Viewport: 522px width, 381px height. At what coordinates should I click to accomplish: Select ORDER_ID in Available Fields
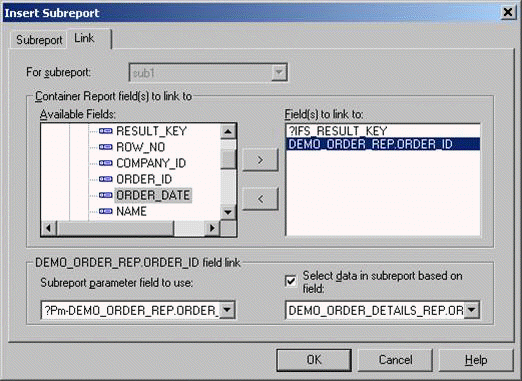click(144, 179)
